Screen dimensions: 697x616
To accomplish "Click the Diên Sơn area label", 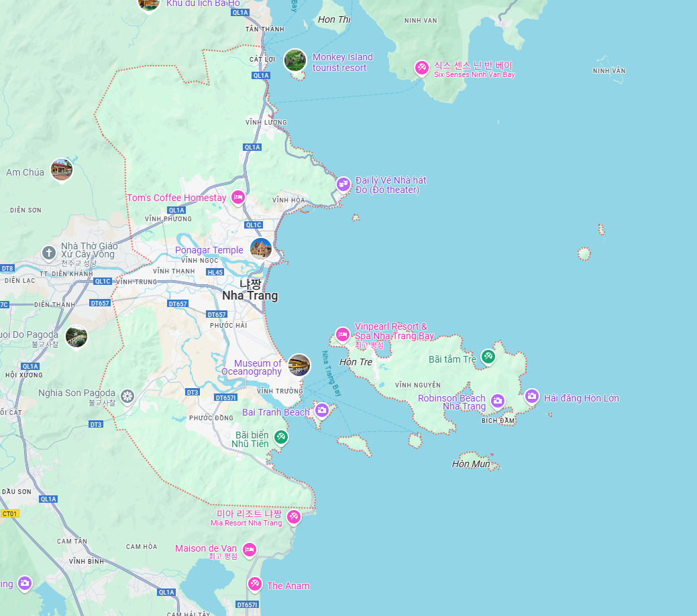I will coord(25,210).
